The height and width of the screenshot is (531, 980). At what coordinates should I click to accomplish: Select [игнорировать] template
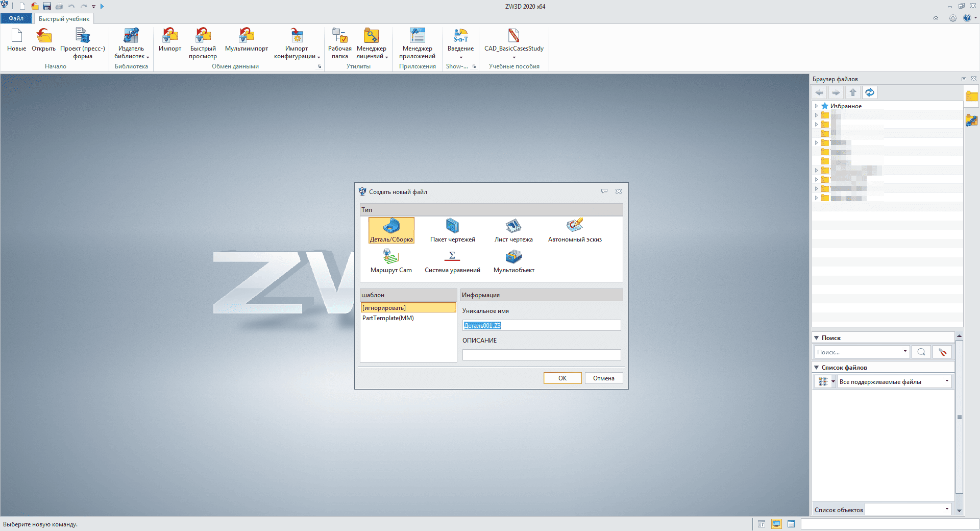coord(408,307)
